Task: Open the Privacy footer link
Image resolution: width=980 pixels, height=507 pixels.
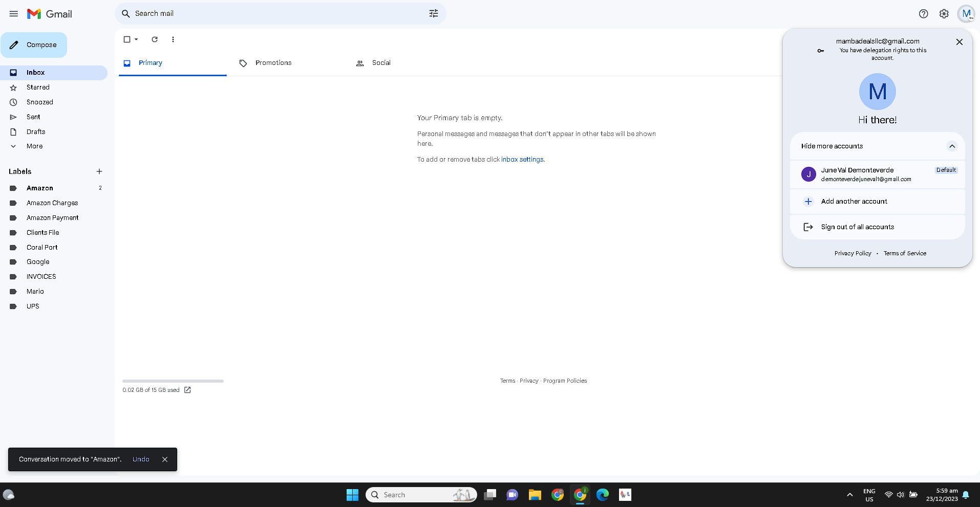Action: coord(529,381)
